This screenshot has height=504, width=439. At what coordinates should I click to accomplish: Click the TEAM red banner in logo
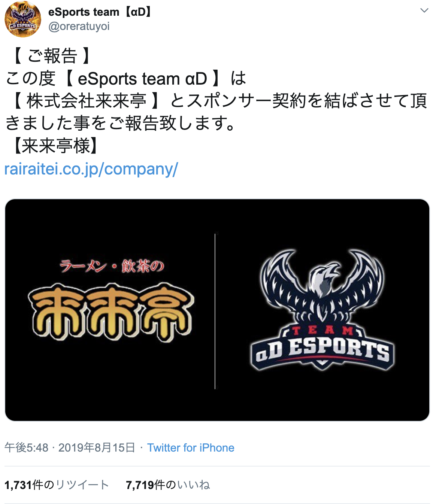tap(322, 330)
